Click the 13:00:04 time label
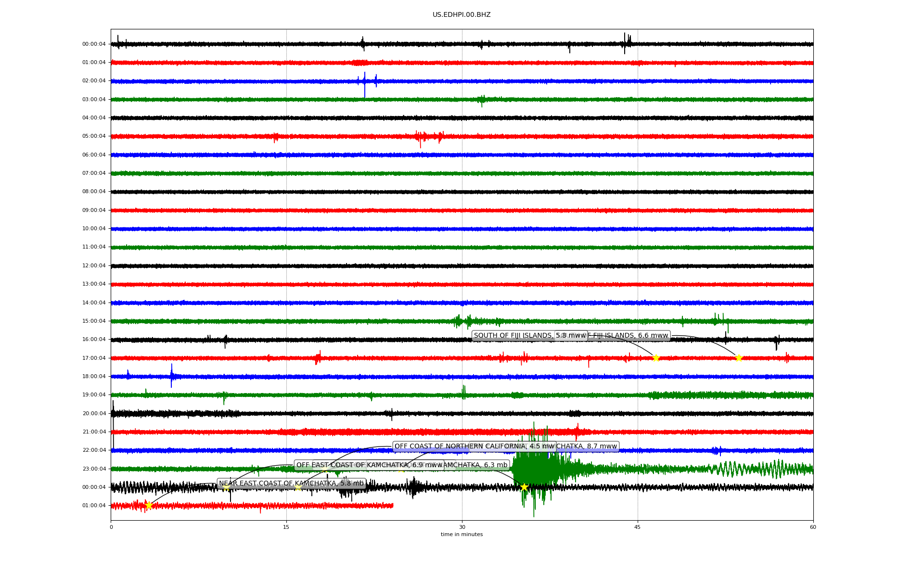Viewport: 924px width, 578px height. tap(94, 284)
